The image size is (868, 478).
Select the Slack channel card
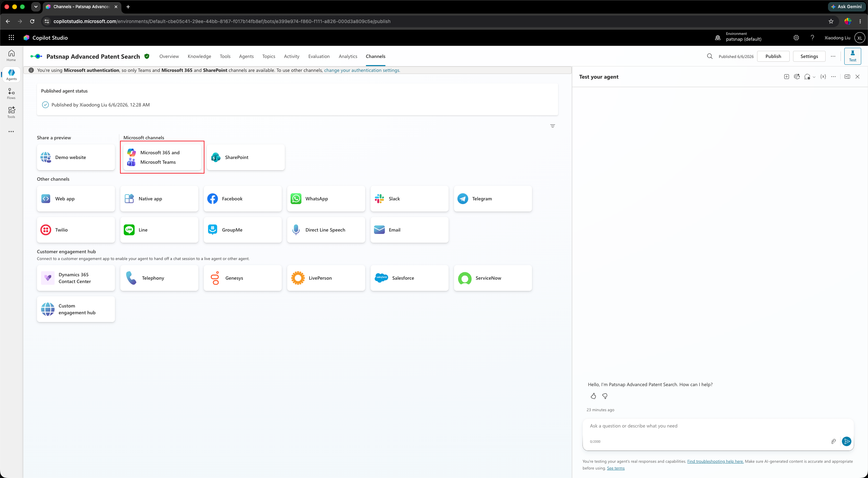tap(410, 199)
